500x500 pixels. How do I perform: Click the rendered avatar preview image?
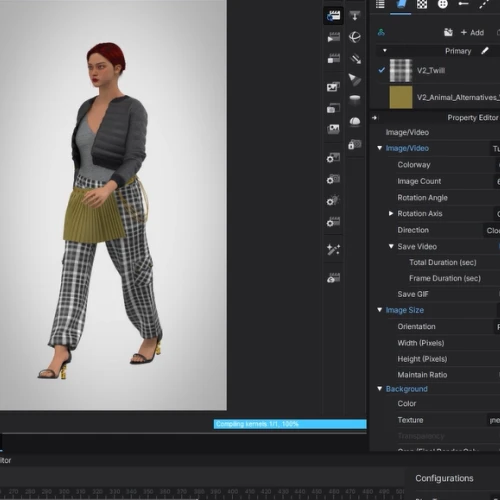tap(113, 205)
